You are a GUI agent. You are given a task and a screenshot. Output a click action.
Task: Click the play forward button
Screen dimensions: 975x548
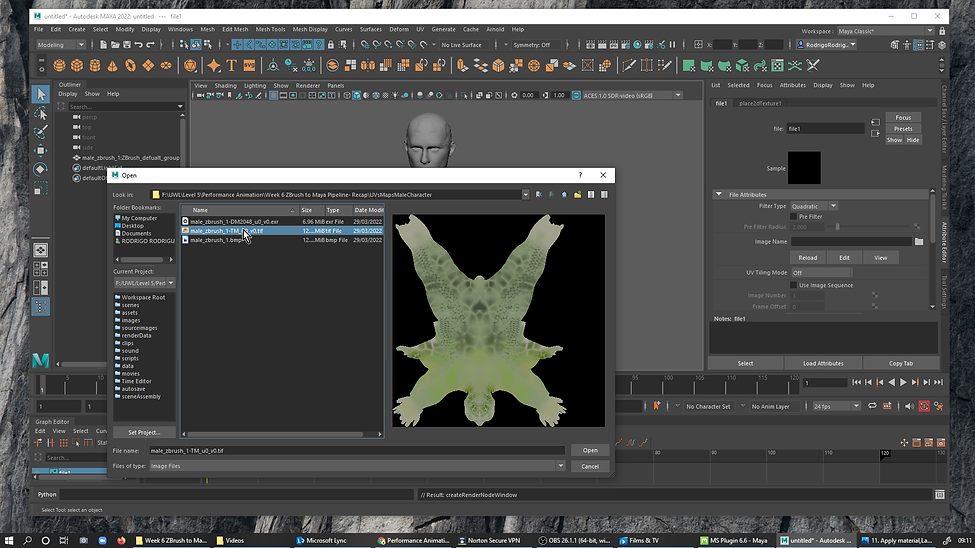(903, 383)
